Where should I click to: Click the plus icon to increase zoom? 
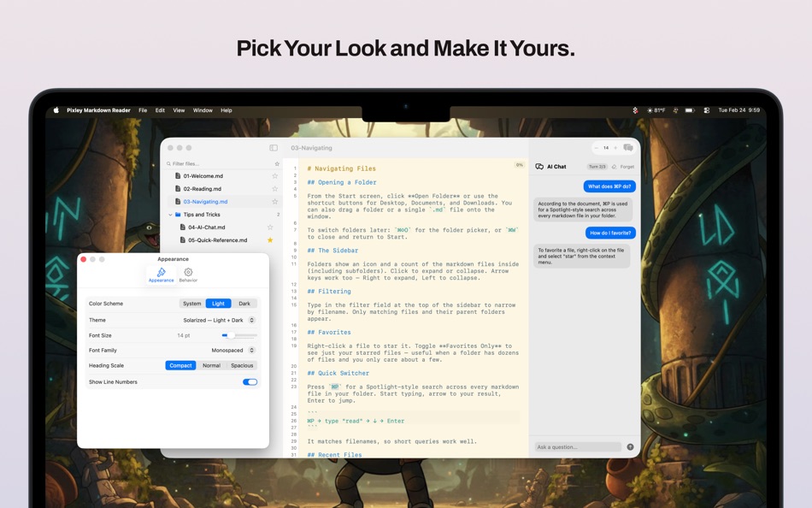point(615,148)
